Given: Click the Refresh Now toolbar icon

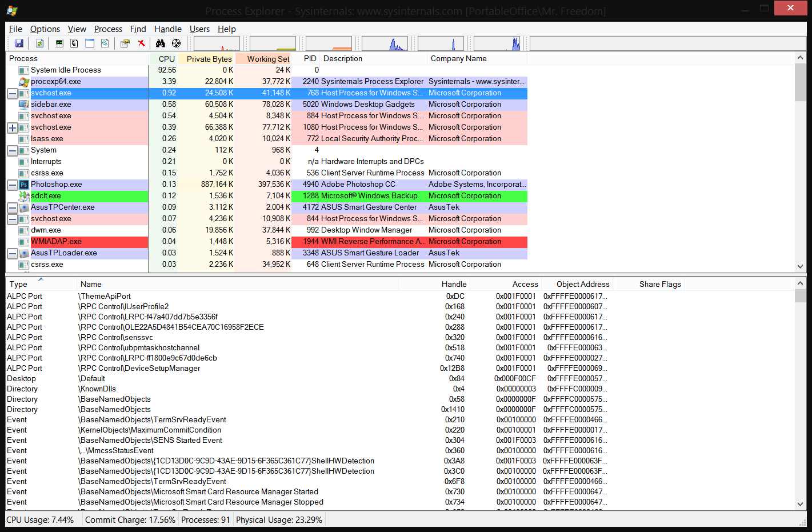Looking at the screenshot, I should pyautogui.click(x=39, y=43).
